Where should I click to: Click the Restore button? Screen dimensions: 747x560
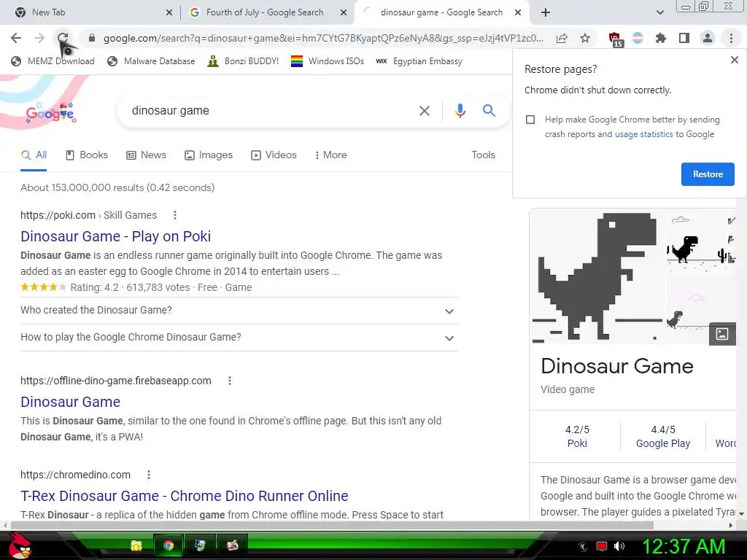(x=708, y=174)
